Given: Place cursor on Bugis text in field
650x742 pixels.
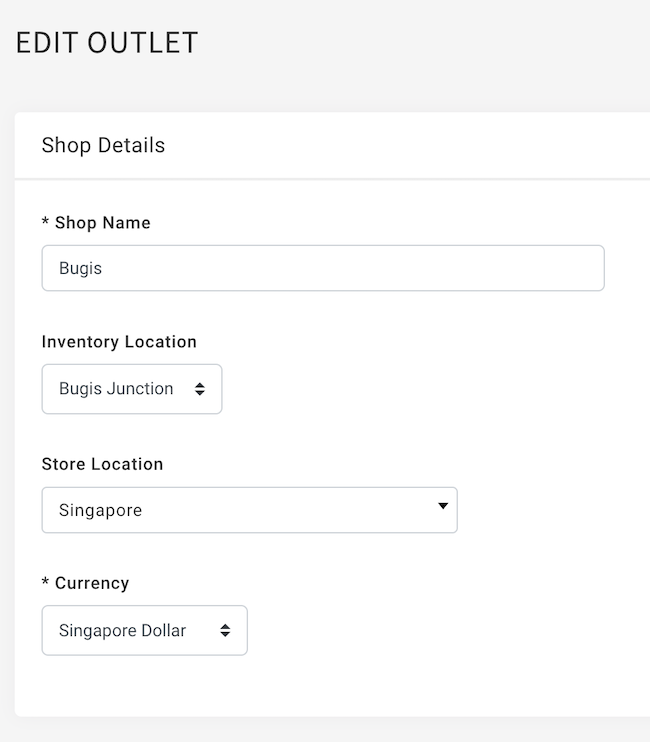Looking at the screenshot, I should tap(80, 268).
